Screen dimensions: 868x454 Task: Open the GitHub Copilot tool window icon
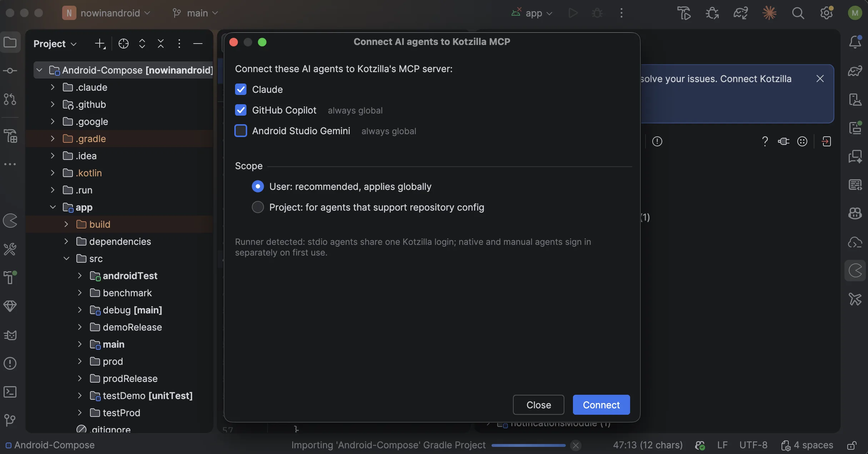pyautogui.click(x=855, y=213)
